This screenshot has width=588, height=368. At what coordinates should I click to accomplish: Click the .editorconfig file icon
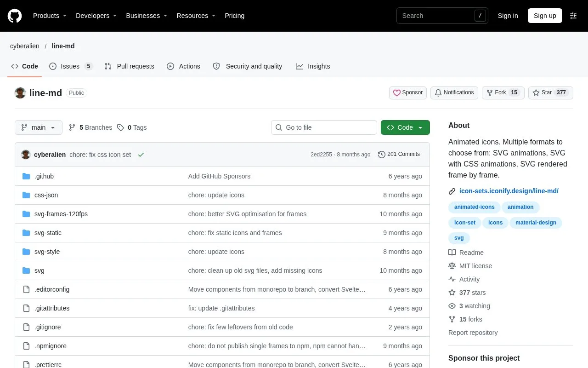[x=26, y=289]
